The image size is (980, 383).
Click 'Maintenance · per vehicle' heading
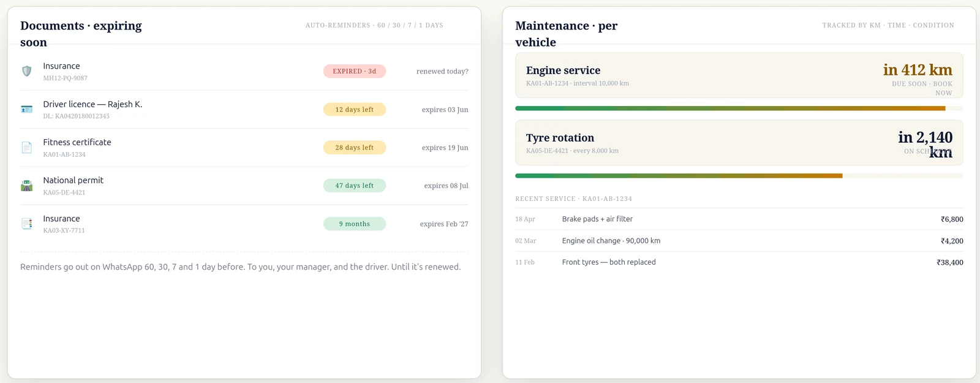coord(567,34)
